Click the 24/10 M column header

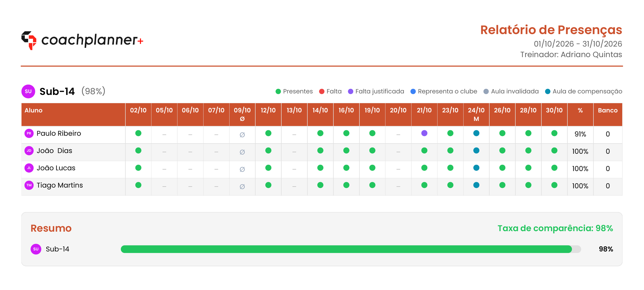(476, 115)
